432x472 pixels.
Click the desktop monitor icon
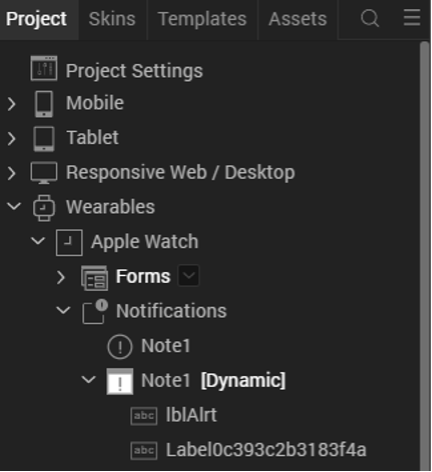point(44,173)
